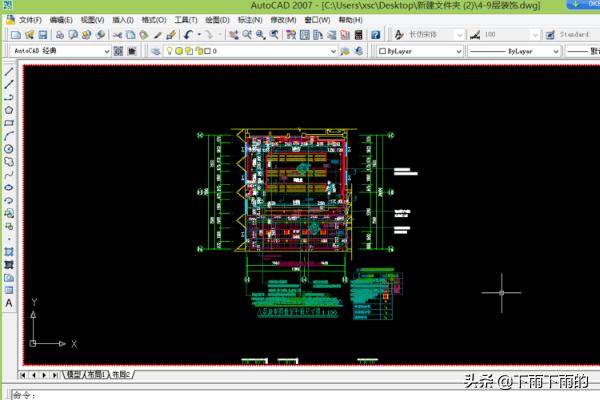600x400 pixels.
Task: Open an existing drawing file
Action: pos(29,35)
